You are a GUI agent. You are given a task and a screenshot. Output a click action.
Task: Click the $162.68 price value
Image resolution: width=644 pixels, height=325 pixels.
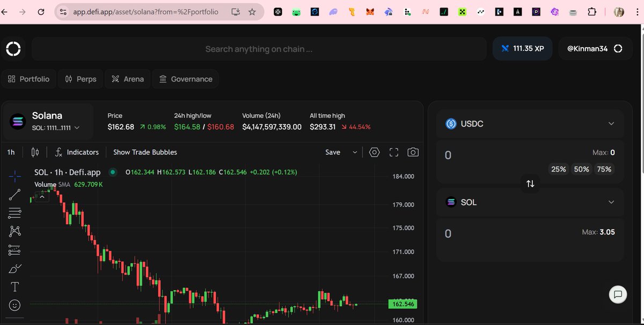pos(121,127)
